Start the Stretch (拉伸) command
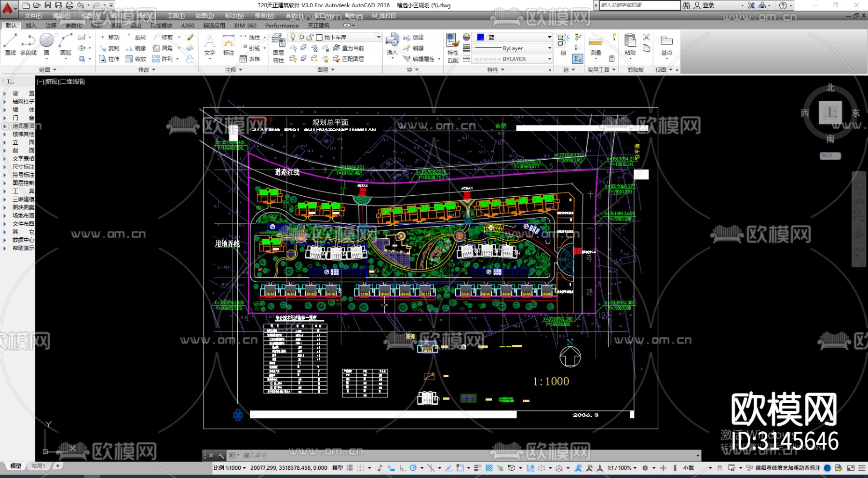This screenshot has height=478, width=868. [x=109, y=59]
